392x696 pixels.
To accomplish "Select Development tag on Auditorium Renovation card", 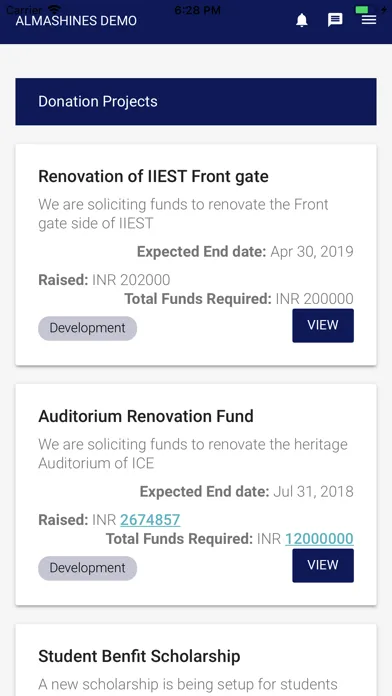I will (x=87, y=568).
